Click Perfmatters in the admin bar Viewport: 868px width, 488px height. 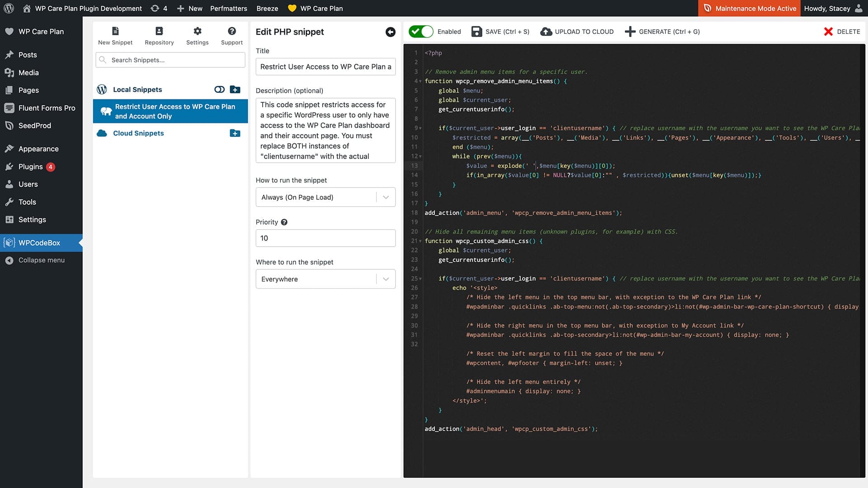(x=228, y=8)
